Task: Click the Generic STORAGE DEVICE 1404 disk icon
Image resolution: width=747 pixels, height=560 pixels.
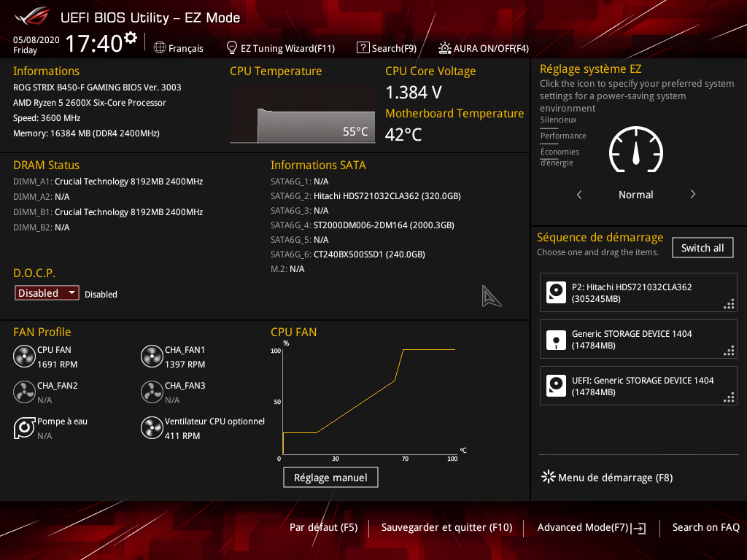Action: click(x=556, y=340)
